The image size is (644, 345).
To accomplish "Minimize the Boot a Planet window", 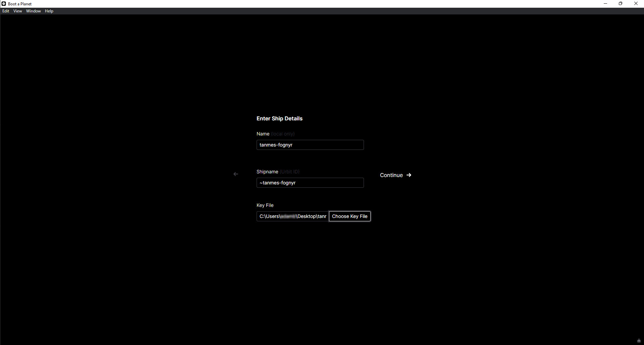I will pyautogui.click(x=605, y=4).
